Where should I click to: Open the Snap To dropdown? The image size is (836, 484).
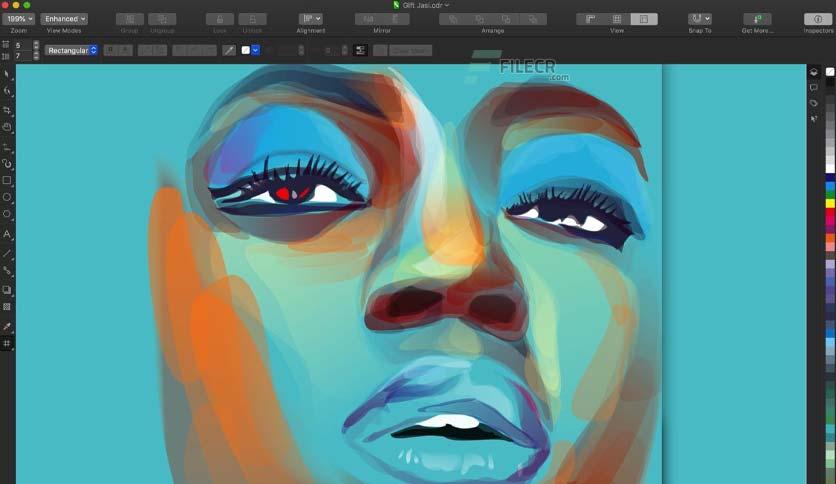pyautogui.click(x=700, y=19)
